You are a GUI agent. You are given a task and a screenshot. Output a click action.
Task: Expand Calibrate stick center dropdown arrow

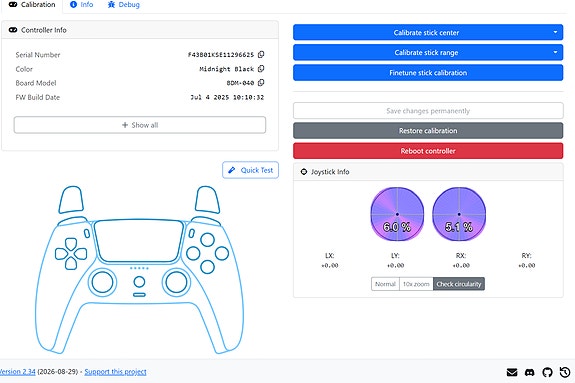[555, 32]
